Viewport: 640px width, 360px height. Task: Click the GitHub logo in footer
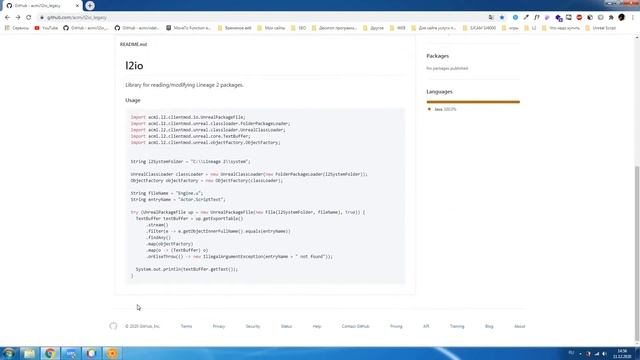coord(113,326)
